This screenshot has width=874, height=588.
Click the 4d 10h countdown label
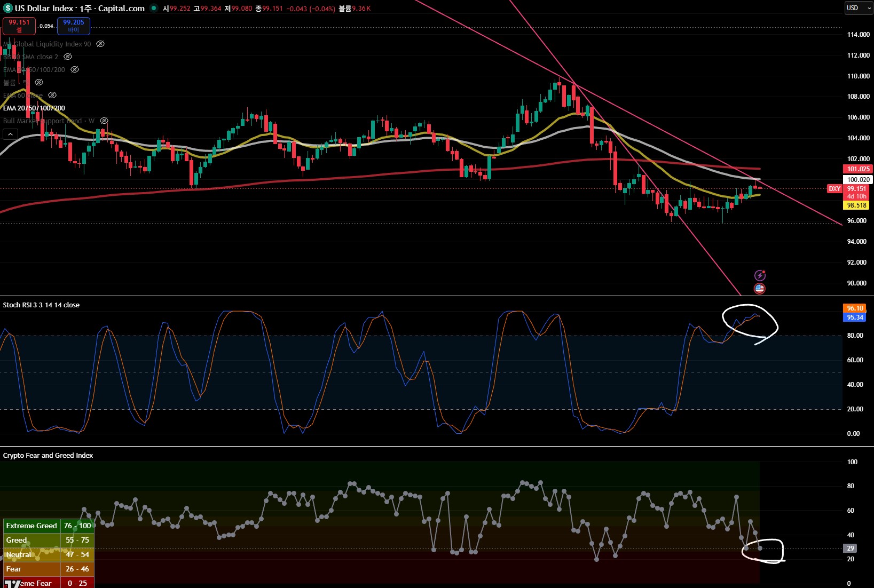(857, 196)
